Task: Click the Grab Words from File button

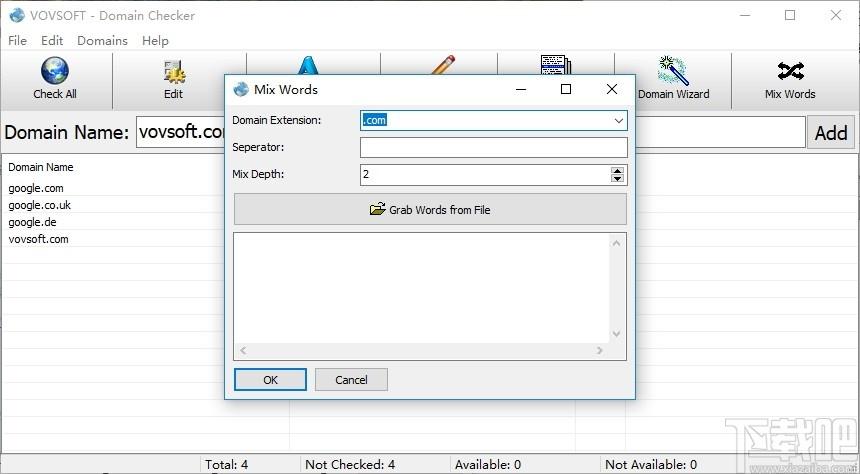Action: pos(430,209)
